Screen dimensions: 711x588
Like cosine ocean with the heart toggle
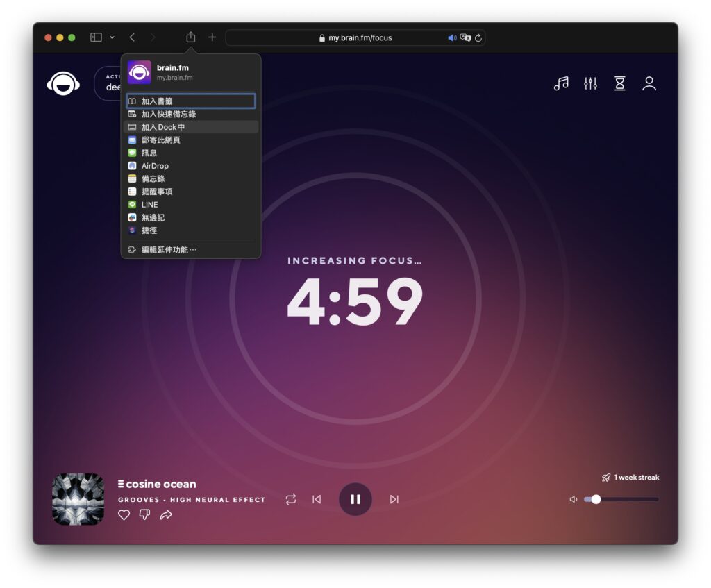pos(124,515)
